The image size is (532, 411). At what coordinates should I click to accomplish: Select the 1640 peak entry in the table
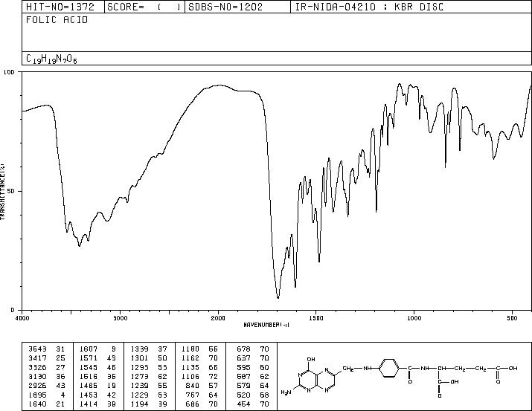46,404
